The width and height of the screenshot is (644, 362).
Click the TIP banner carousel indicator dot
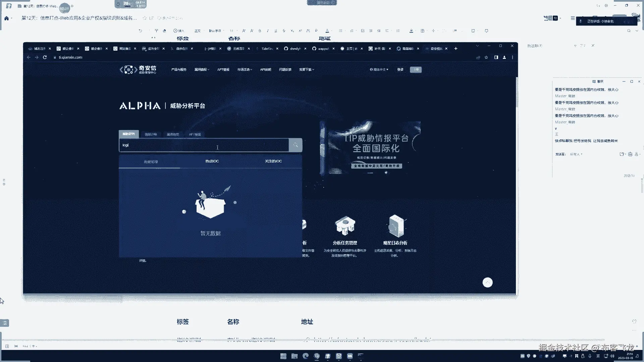(x=386, y=173)
